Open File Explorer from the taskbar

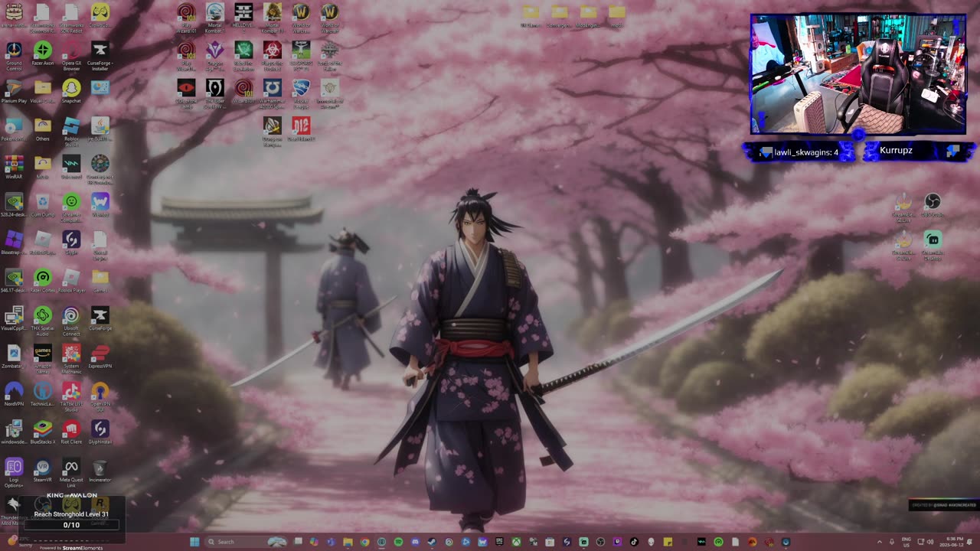coord(348,542)
